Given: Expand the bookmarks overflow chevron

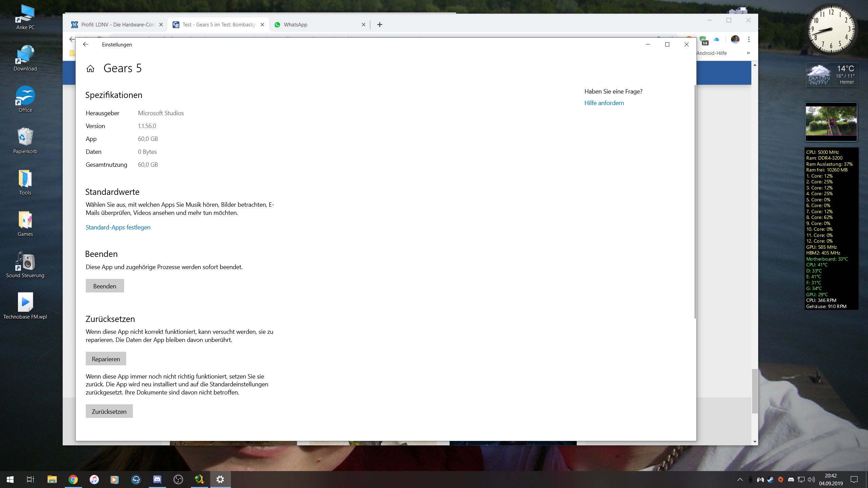Looking at the screenshot, I should click(x=748, y=53).
